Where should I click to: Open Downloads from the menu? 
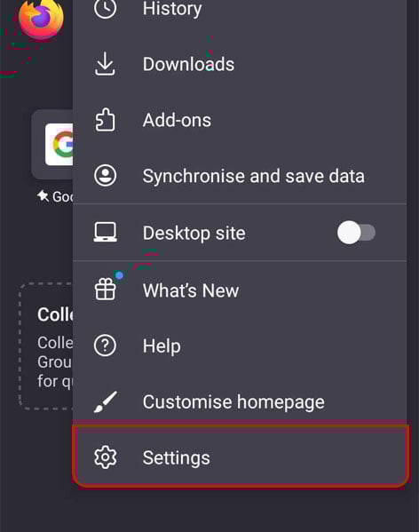pyautogui.click(x=240, y=64)
